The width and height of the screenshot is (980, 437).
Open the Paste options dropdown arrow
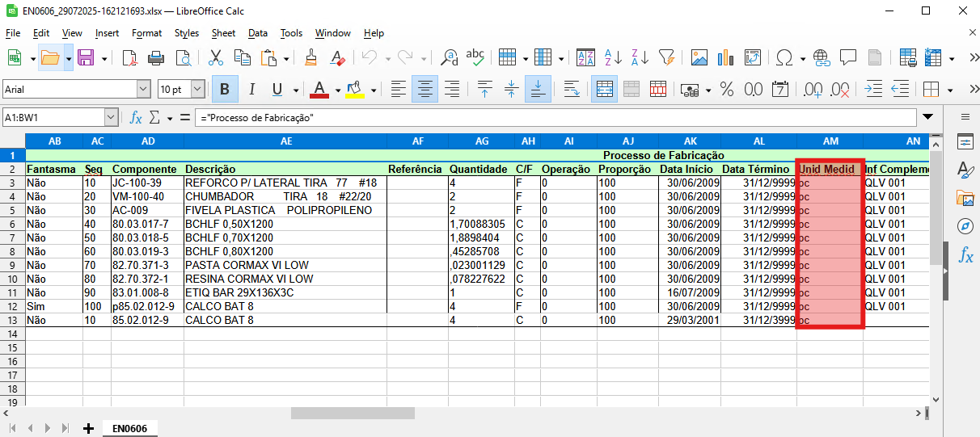[285, 59]
